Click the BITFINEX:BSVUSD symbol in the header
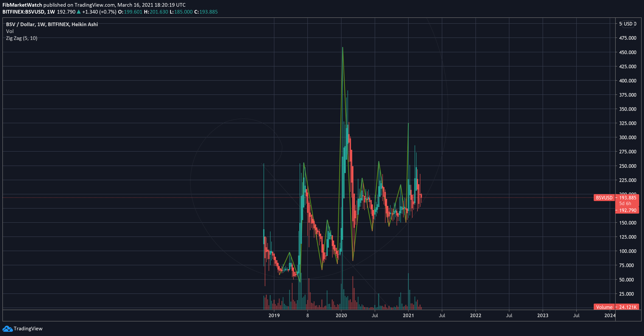 [24, 12]
